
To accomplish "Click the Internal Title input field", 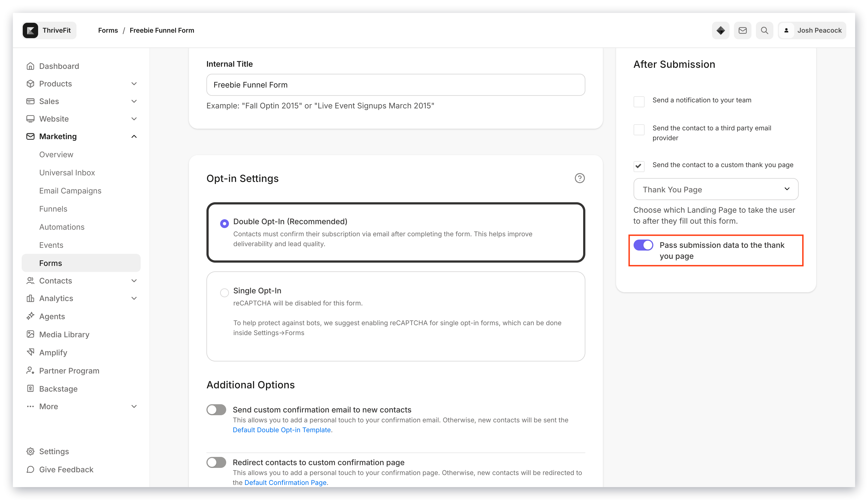I will click(395, 85).
